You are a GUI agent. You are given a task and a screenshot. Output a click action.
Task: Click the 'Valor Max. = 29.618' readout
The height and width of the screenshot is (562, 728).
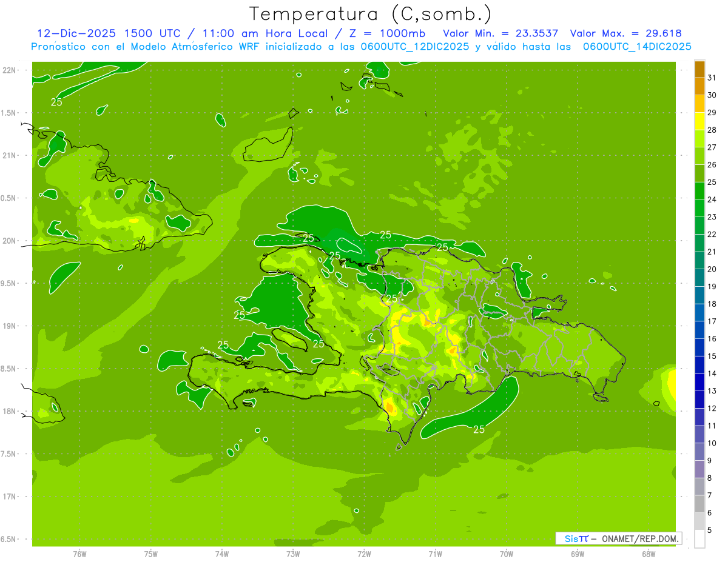(x=626, y=33)
